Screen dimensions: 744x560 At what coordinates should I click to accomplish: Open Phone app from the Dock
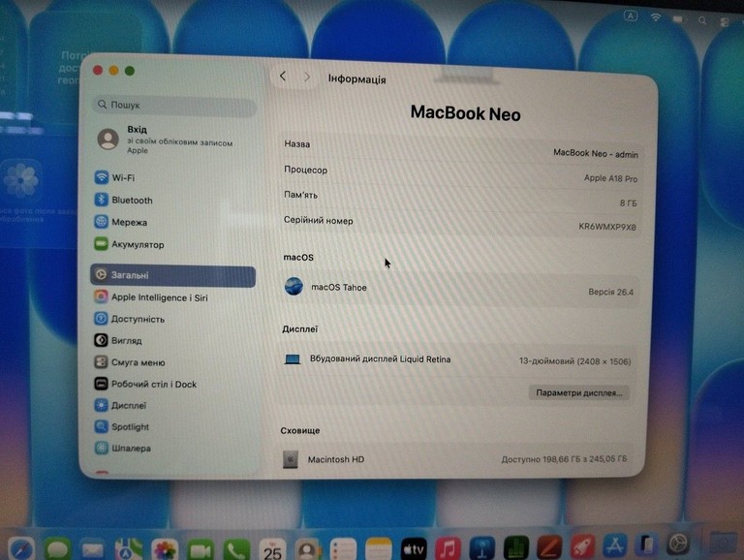(236, 550)
